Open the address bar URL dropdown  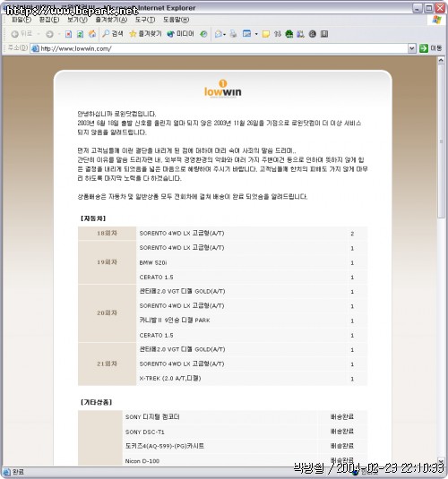click(x=412, y=48)
